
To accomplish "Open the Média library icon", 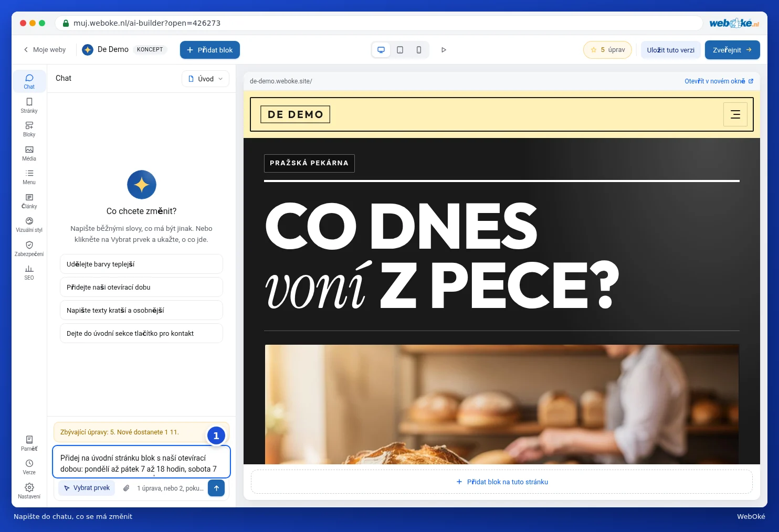I will tap(29, 153).
